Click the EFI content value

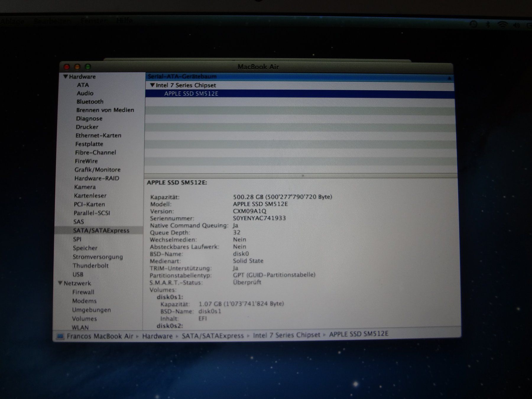(x=202, y=318)
